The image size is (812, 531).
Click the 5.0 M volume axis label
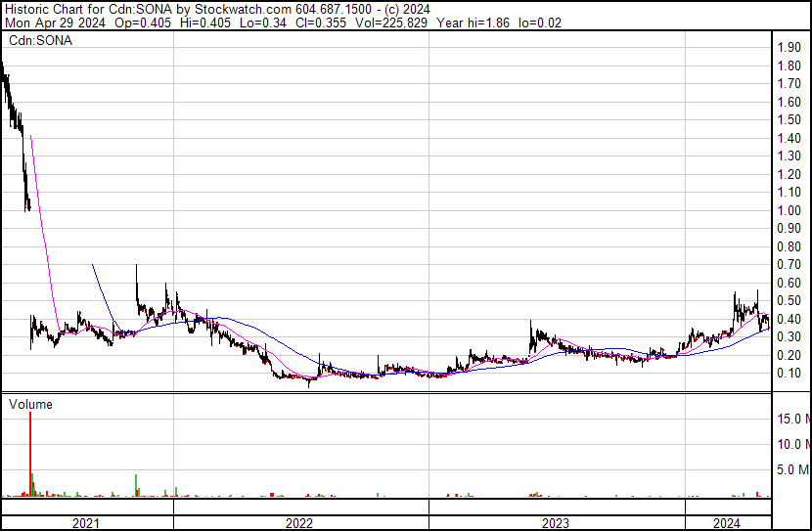pyautogui.click(x=796, y=469)
